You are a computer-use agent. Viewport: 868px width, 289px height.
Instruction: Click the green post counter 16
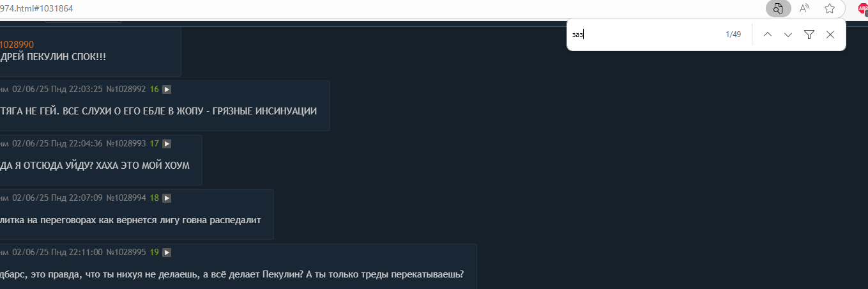pos(154,90)
